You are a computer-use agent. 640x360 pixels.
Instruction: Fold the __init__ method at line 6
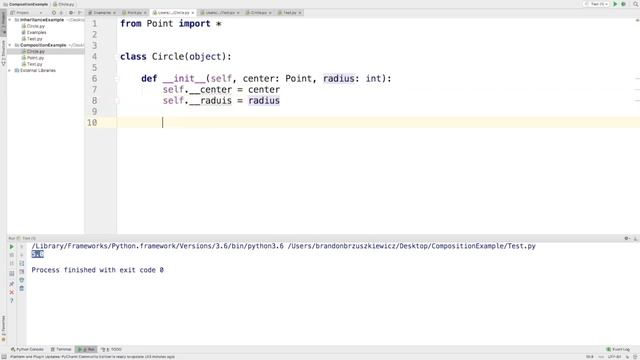click(117, 79)
